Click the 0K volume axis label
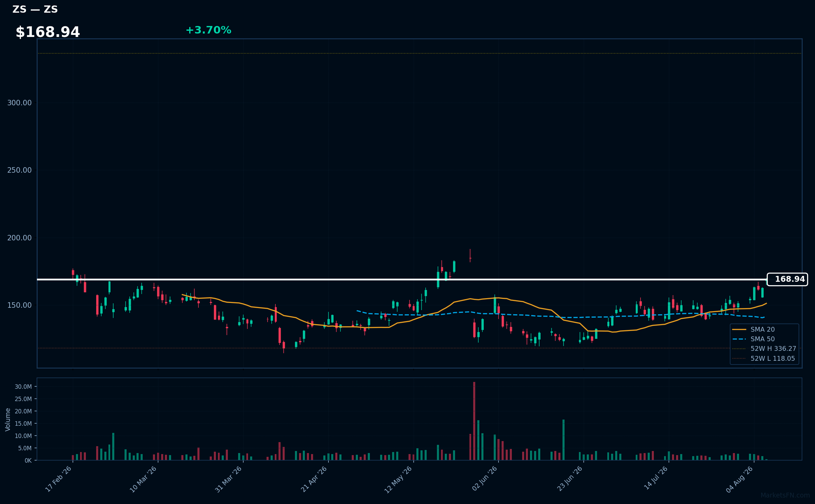 pyautogui.click(x=28, y=461)
